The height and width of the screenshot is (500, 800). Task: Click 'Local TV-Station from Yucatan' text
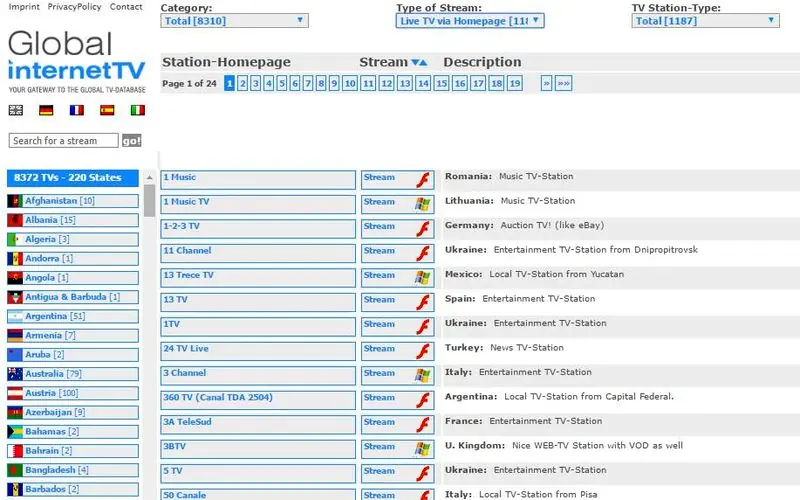pyautogui.click(x=557, y=274)
